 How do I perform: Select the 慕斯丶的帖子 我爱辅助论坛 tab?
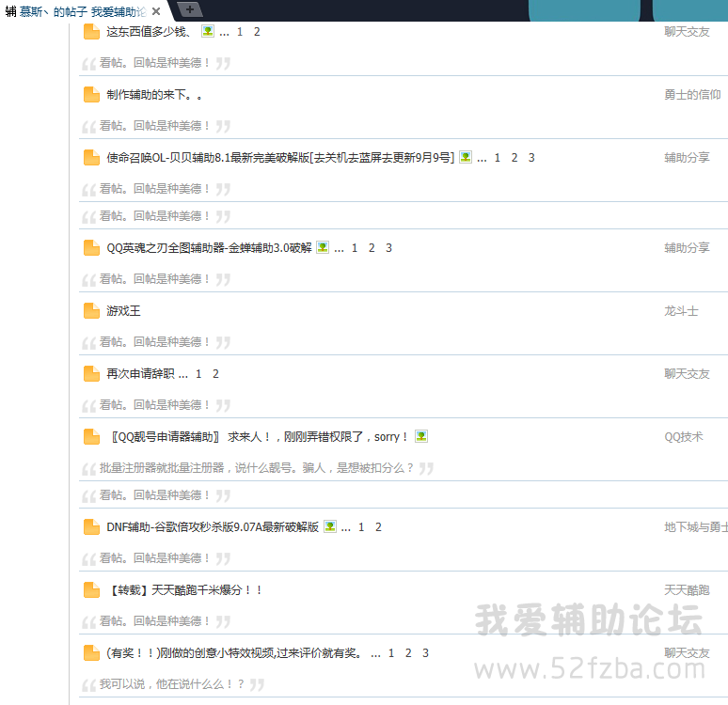point(83,11)
